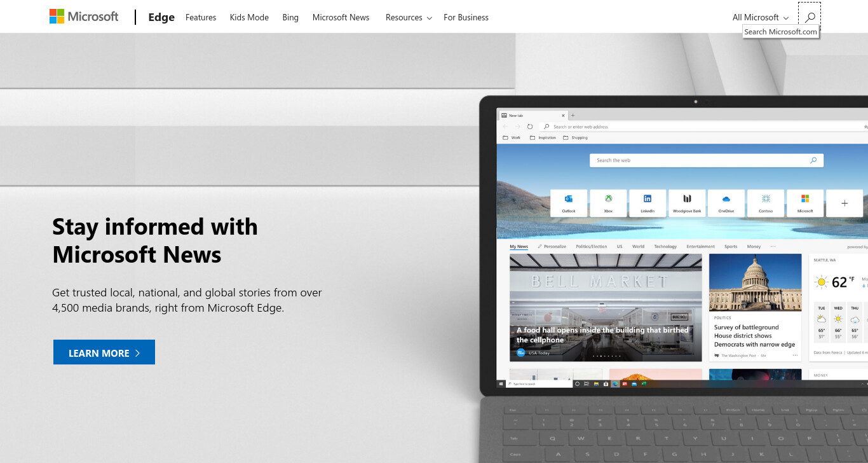Screen dimensions: 868x463
Task: Open the Features nav item
Action: pos(201,17)
